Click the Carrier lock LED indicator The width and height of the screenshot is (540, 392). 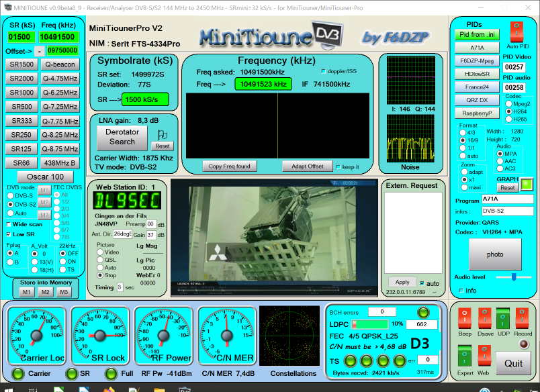pyautogui.click(x=18, y=374)
